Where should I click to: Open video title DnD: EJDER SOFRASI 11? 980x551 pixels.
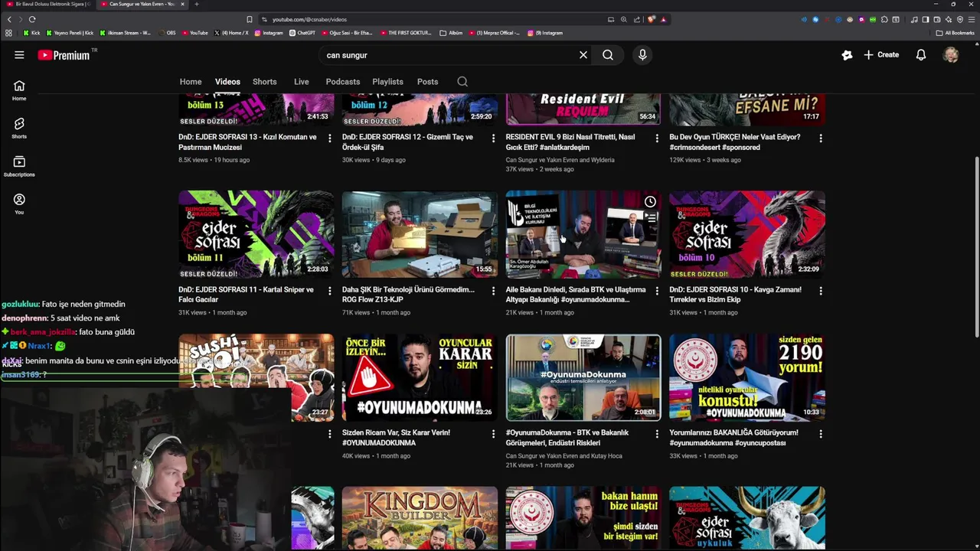(x=246, y=295)
